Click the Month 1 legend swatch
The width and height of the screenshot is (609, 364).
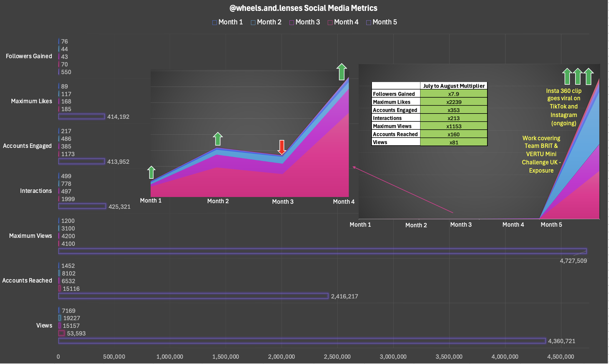[214, 23]
